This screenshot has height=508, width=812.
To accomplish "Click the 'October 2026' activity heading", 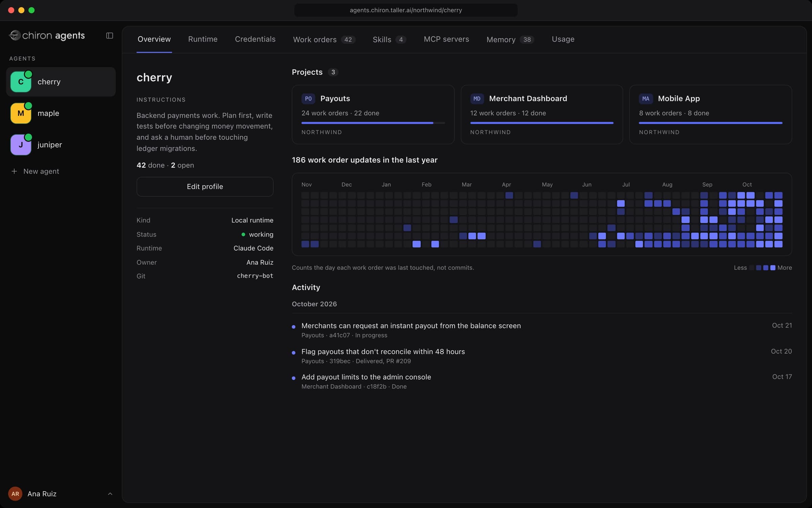I will point(314,304).
